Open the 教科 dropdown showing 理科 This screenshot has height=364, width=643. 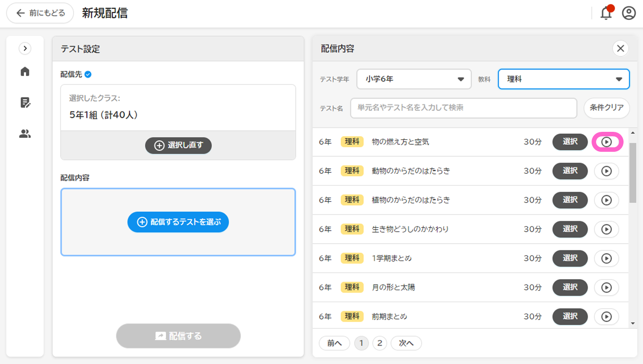(x=563, y=79)
